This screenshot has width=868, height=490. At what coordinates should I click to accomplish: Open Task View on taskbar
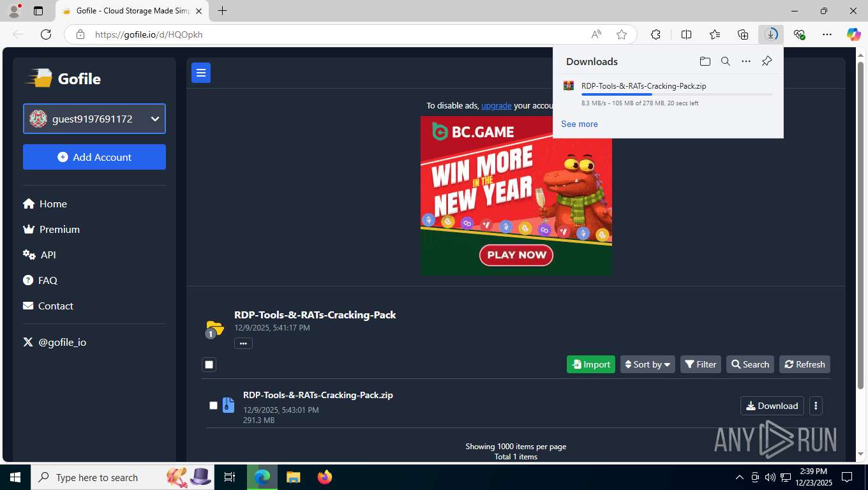pos(230,477)
